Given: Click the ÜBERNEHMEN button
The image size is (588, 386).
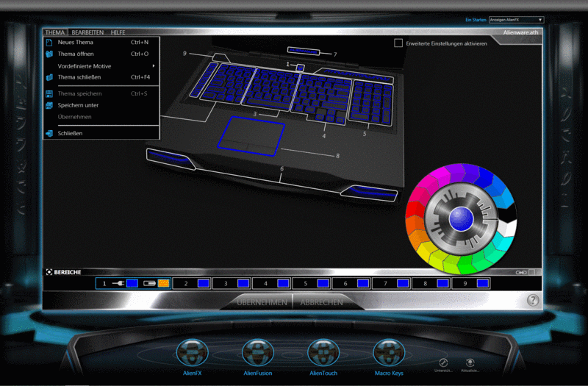Looking at the screenshot, I should click(x=262, y=302).
